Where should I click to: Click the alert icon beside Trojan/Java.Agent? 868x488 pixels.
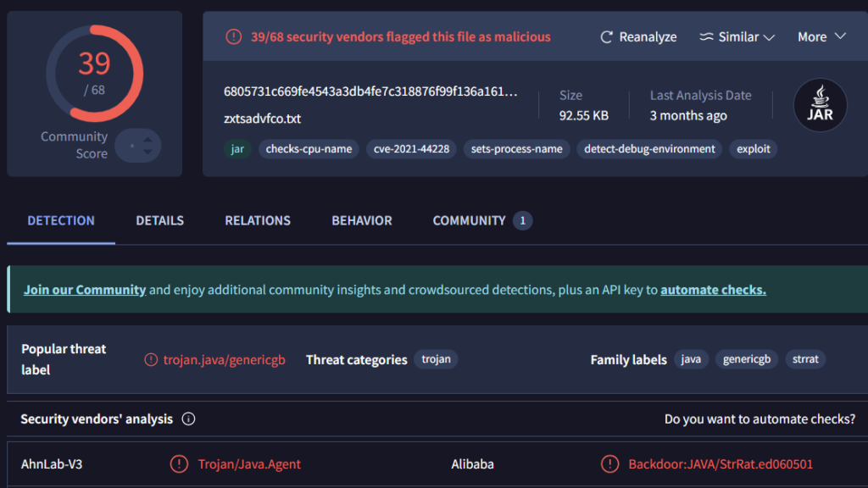click(179, 463)
